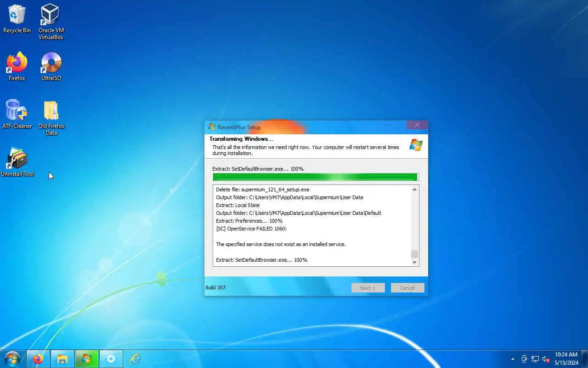The height and width of the screenshot is (368, 588).
Task: Click 'The specified service does not exist' line
Action: [281, 244]
